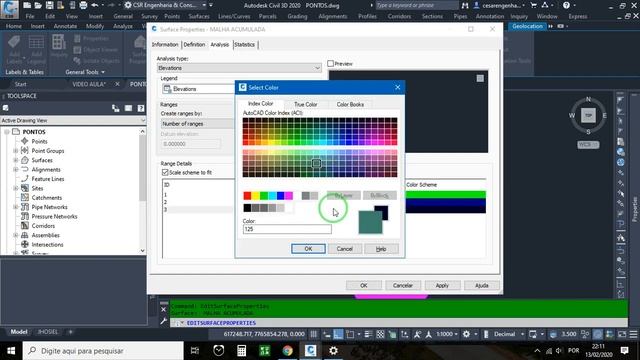
Task: Open the Analysis type Elevations dropdown
Action: (x=239, y=68)
